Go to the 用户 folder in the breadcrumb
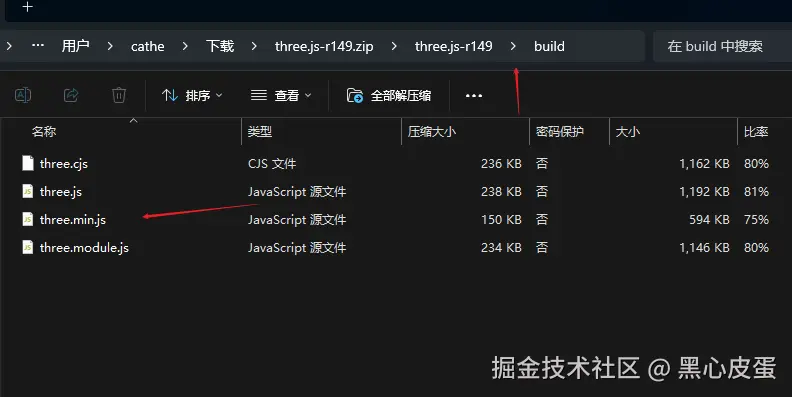 [x=76, y=46]
